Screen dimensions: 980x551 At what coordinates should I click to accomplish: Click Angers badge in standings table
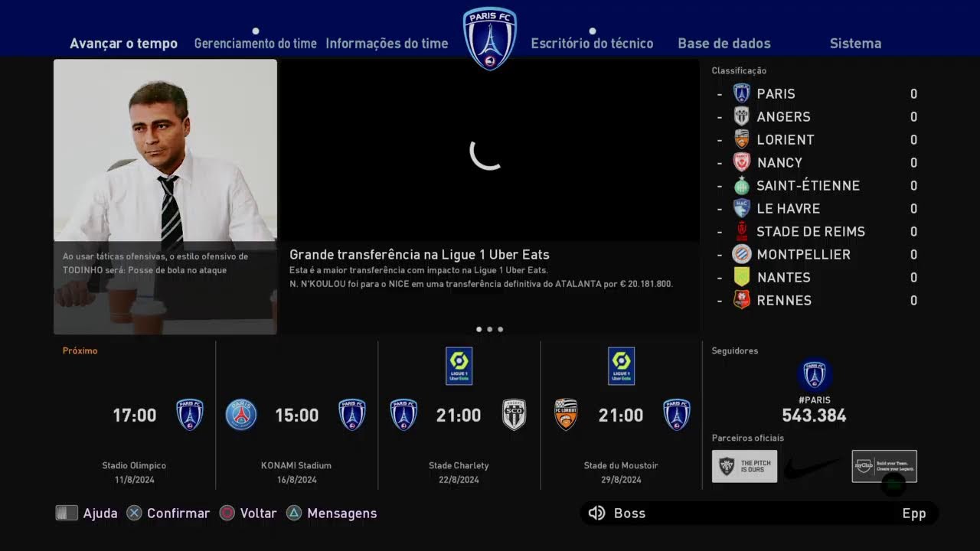tap(741, 116)
